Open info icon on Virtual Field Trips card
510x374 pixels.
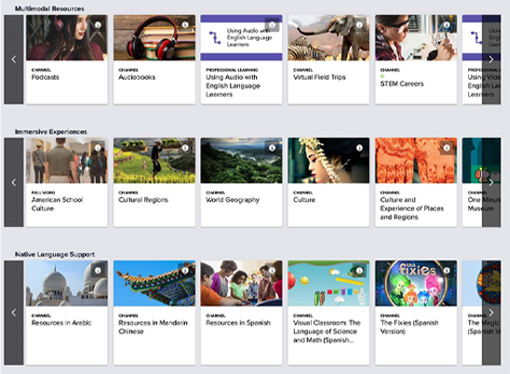coord(359,25)
